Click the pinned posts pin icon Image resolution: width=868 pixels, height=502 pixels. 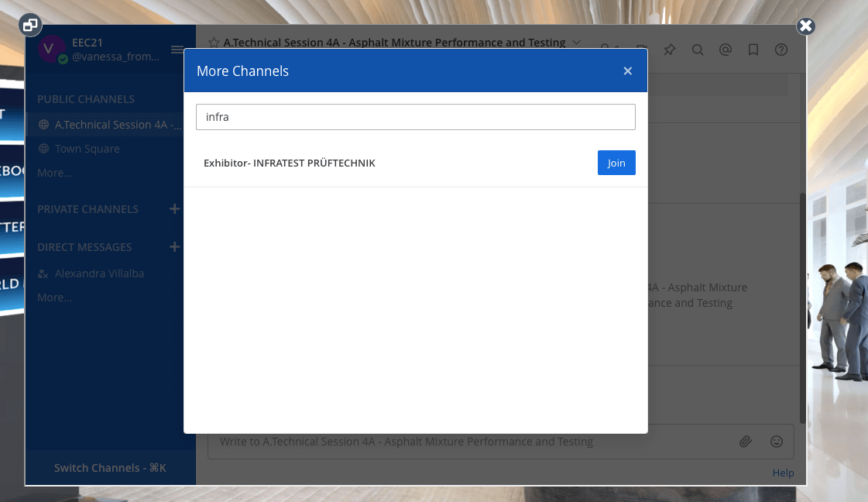point(670,50)
